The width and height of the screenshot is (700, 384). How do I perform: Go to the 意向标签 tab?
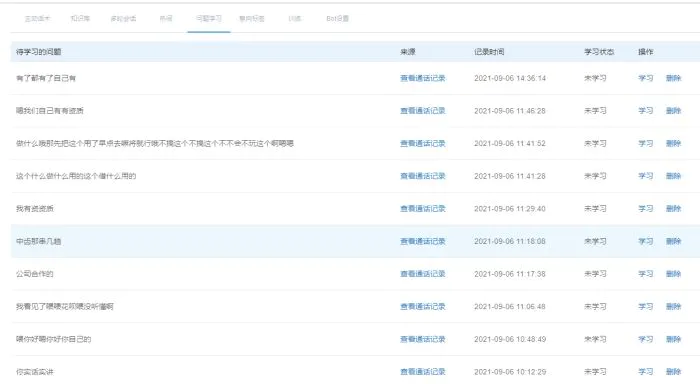point(252,19)
